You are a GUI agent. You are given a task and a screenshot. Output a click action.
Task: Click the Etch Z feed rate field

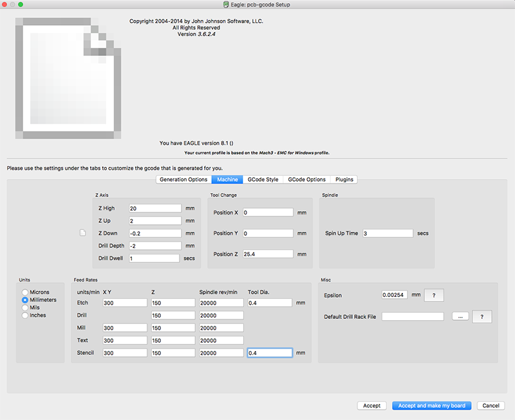click(x=173, y=303)
